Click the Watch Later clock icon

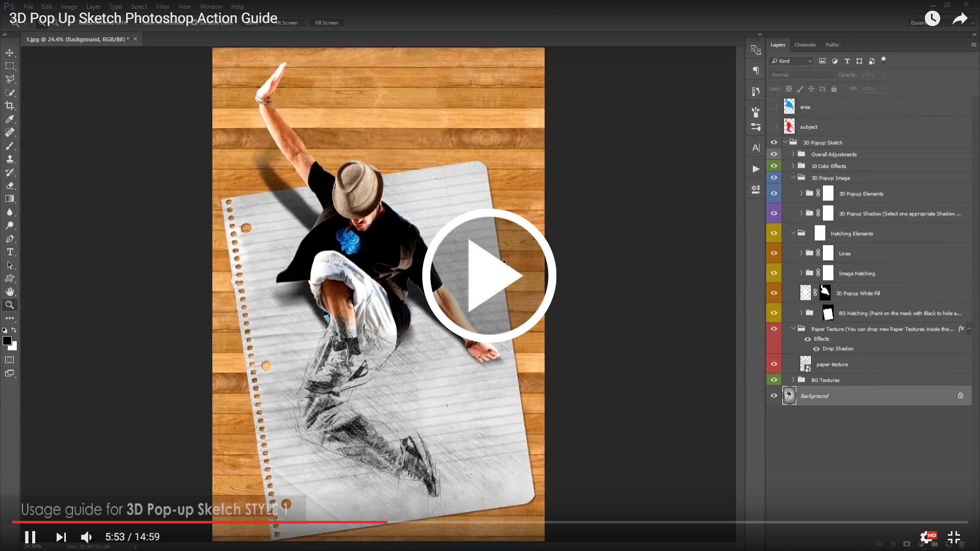tap(932, 19)
